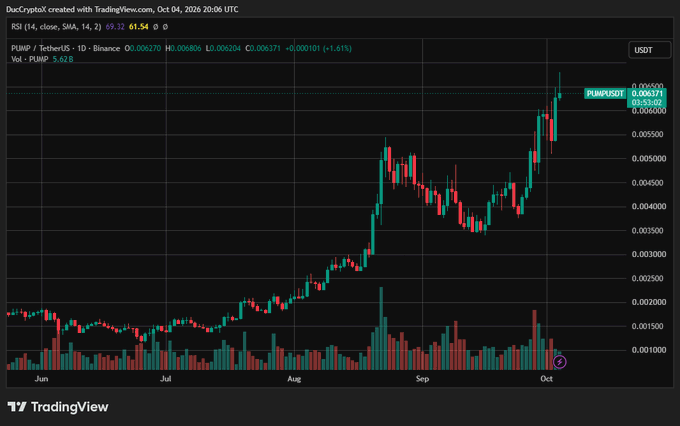Viewport: 680px width, 426px height.
Task: Click the Sep label on time axis
Action: pos(422,379)
